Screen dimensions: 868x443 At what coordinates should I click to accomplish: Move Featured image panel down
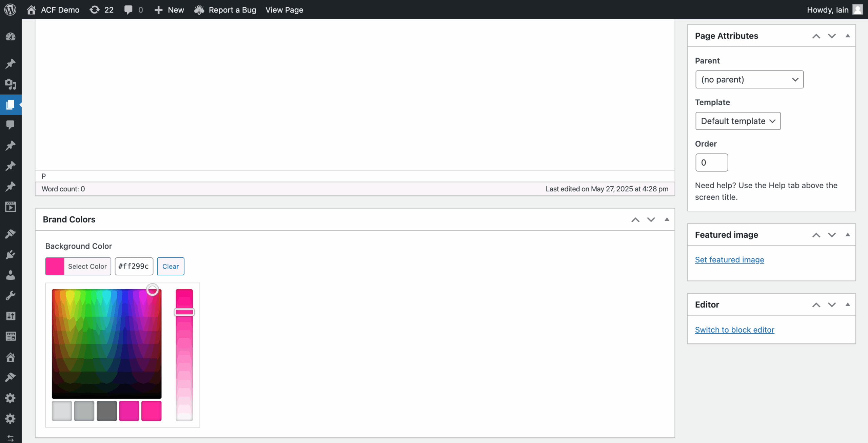832,235
